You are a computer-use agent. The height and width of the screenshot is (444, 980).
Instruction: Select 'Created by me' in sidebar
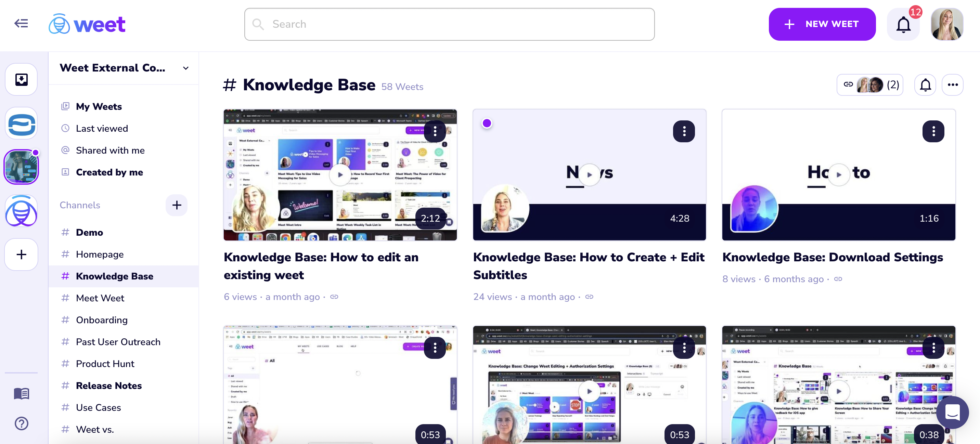(x=109, y=172)
